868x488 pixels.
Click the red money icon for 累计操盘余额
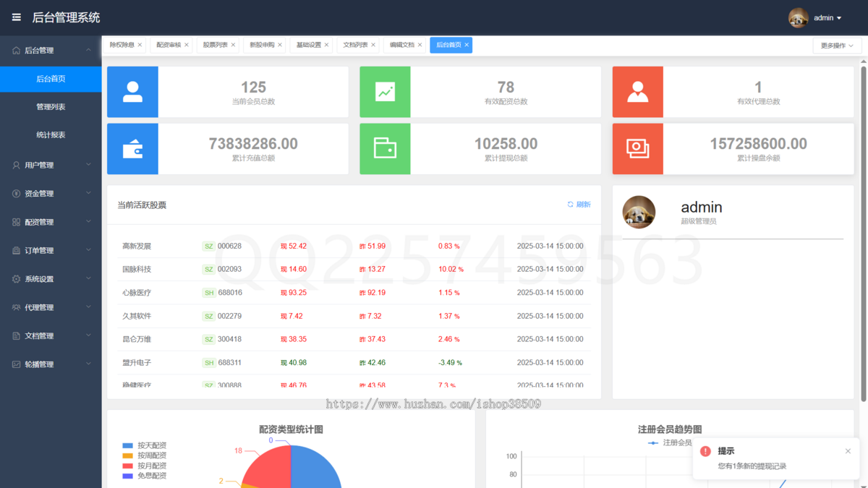[x=637, y=148]
